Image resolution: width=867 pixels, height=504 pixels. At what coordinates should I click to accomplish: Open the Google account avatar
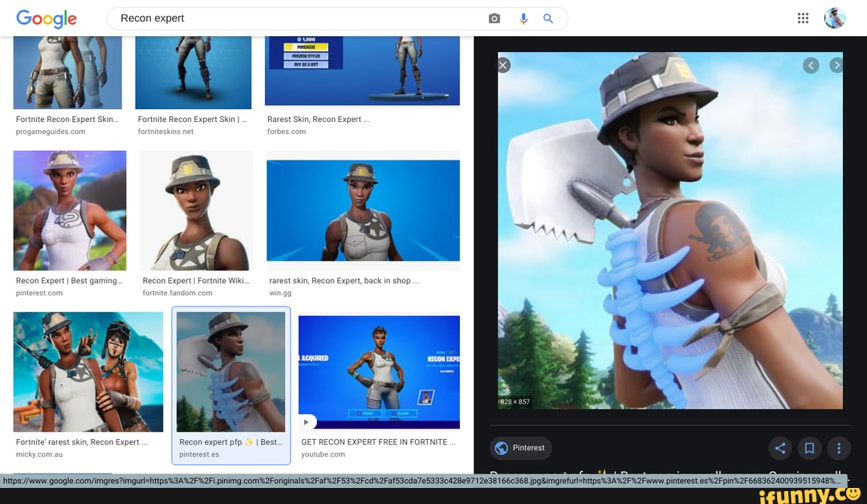[x=834, y=18]
